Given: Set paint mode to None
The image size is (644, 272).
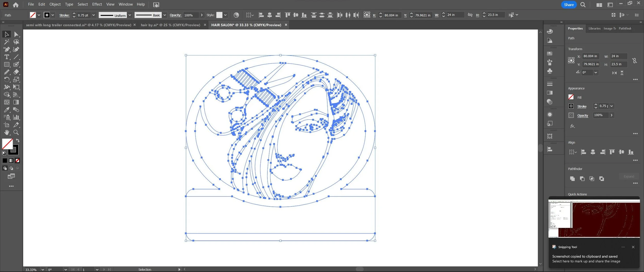Looking at the screenshot, I should click(18, 161).
